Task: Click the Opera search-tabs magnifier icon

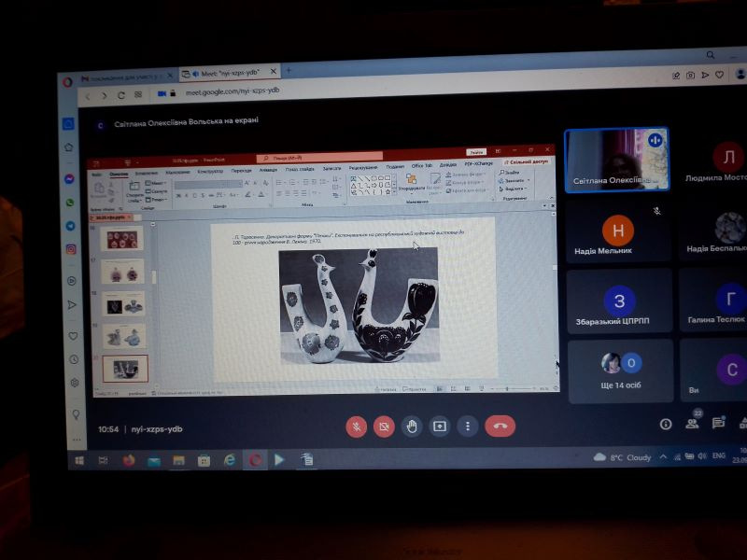Action: coord(711,55)
